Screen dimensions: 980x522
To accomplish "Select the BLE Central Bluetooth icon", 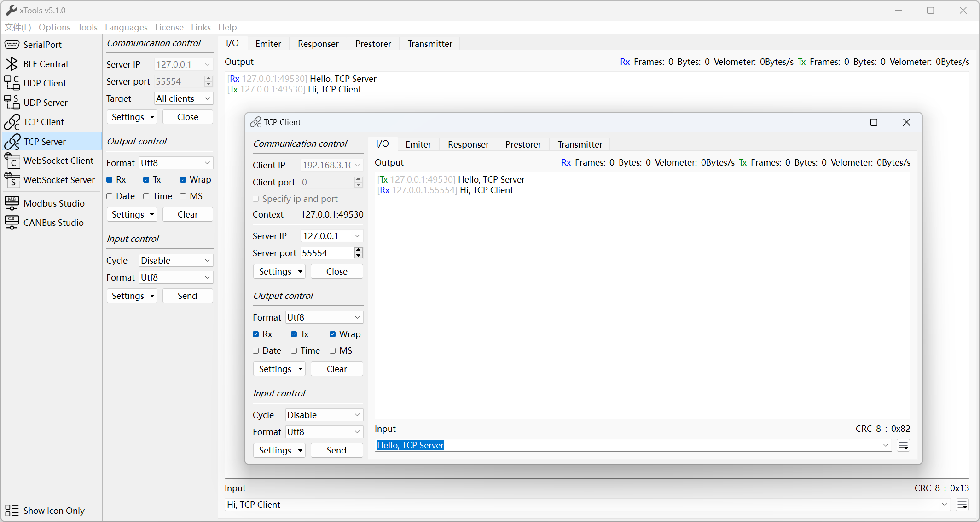I will coord(12,64).
